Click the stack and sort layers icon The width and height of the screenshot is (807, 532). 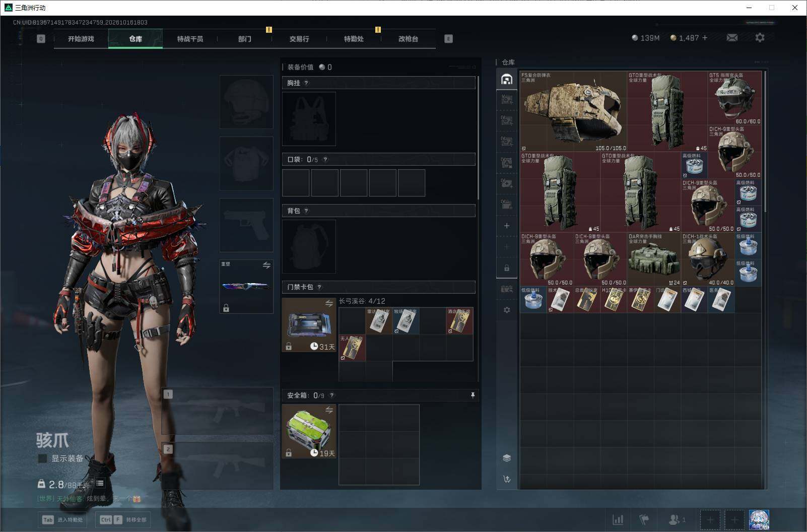(507, 458)
